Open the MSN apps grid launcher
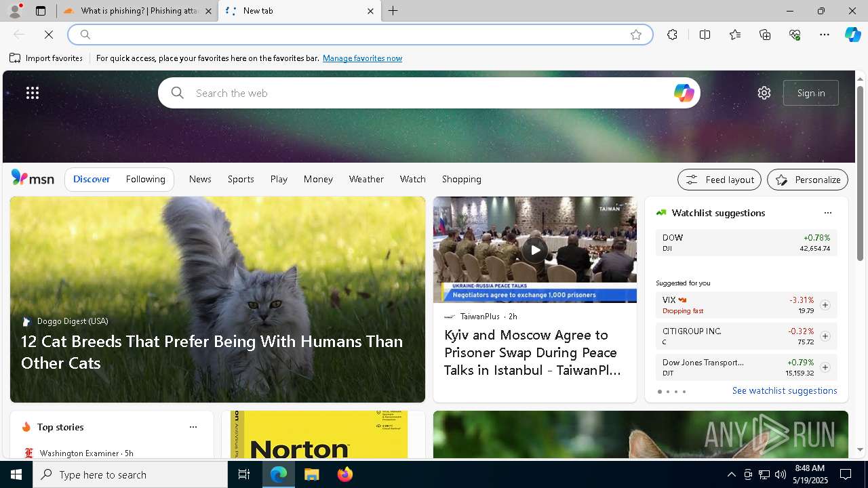This screenshot has width=868, height=488. click(x=33, y=93)
